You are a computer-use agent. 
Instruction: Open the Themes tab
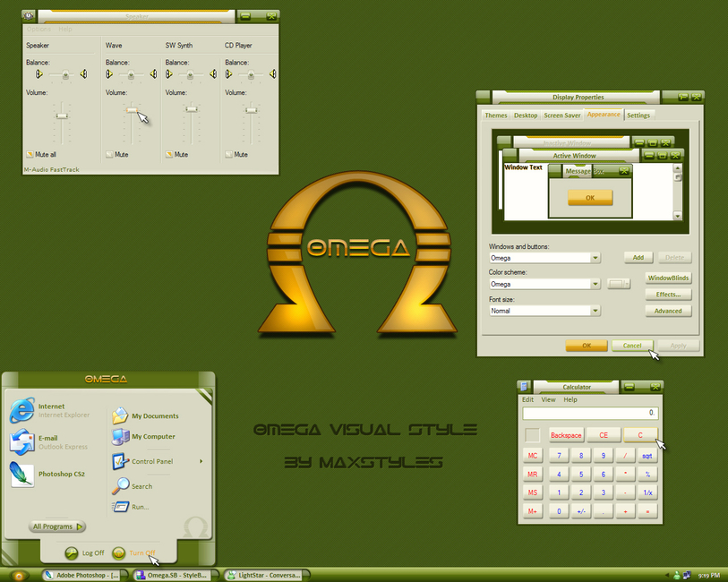[x=496, y=116]
